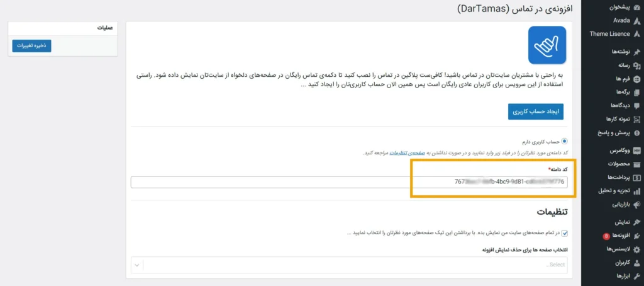
Task: Click the user icon beside کاربران
Action: click(x=636, y=263)
